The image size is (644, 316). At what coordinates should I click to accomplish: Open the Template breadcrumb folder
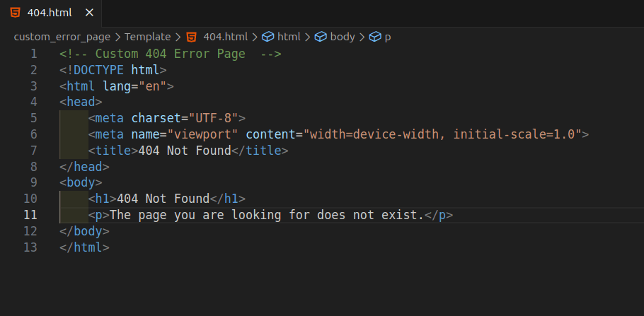[147, 37]
